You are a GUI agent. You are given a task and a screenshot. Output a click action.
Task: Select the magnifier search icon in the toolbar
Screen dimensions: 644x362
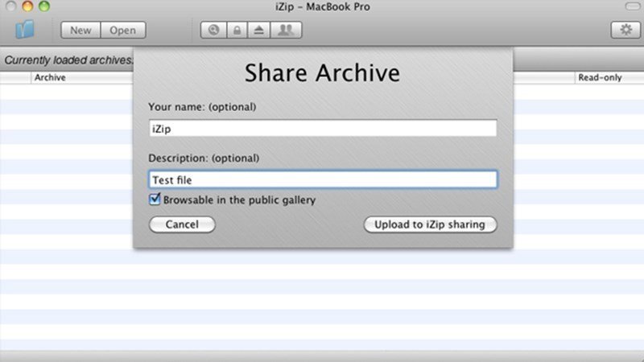[x=213, y=30]
